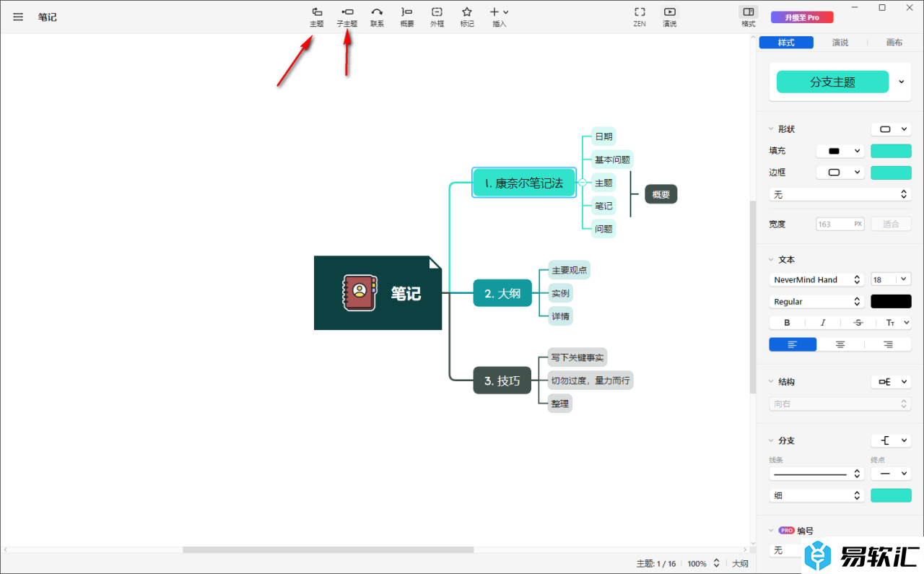Open the 终点 endpoint style dropdown
The height and width of the screenshot is (574, 924).
coord(891,474)
